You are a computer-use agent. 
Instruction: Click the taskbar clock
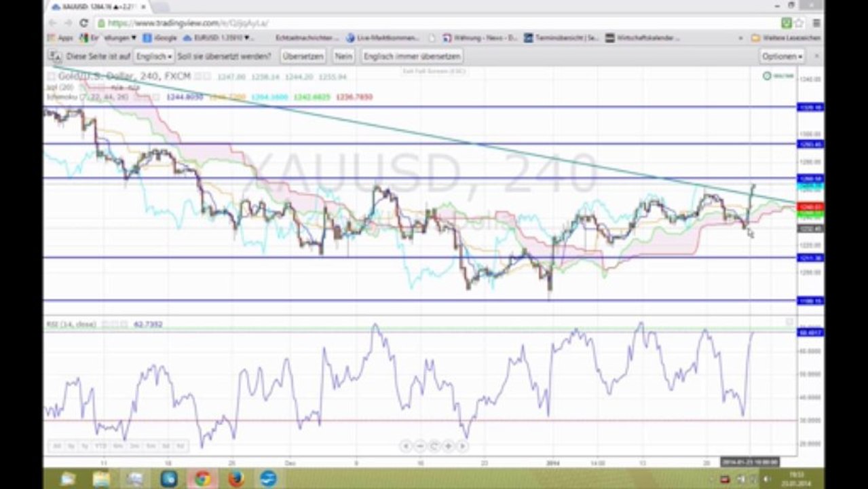pyautogui.click(x=796, y=478)
